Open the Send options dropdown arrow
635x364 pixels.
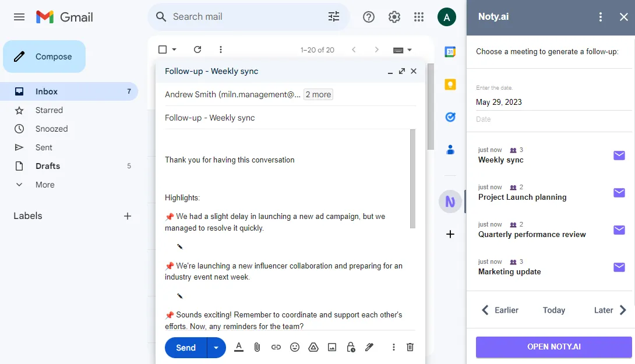pyautogui.click(x=216, y=347)
